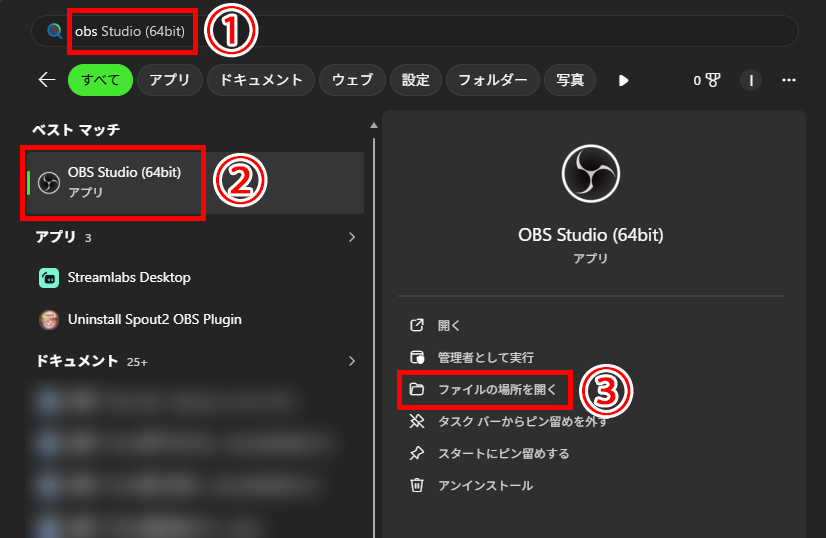Click the open-external icon beside 開く
The width and height of the screenshot is (826, 538).
click(417, 325)
